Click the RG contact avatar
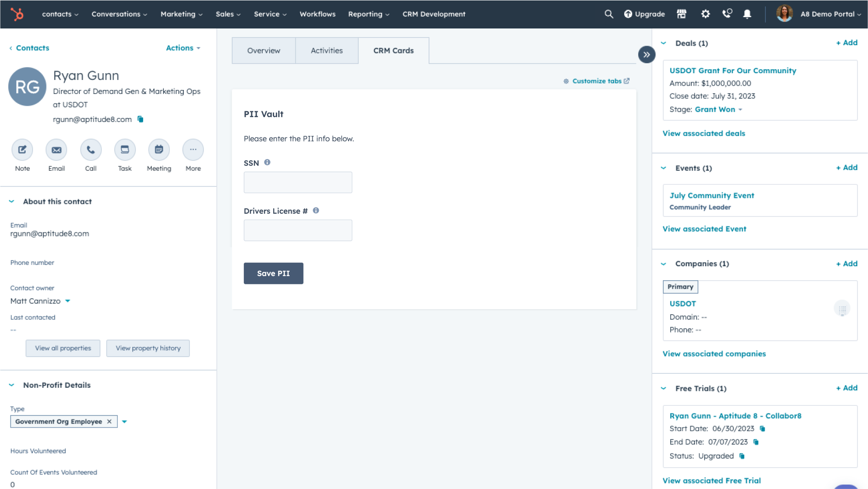The height and width of the screenshot is (489, 868). click(x=27, y=87)
